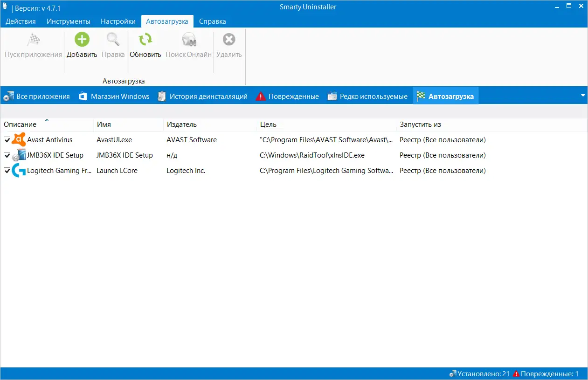Click the Logitech Gaming Framework icon
The height and width of the screenshot is (380, 588).
19,171
